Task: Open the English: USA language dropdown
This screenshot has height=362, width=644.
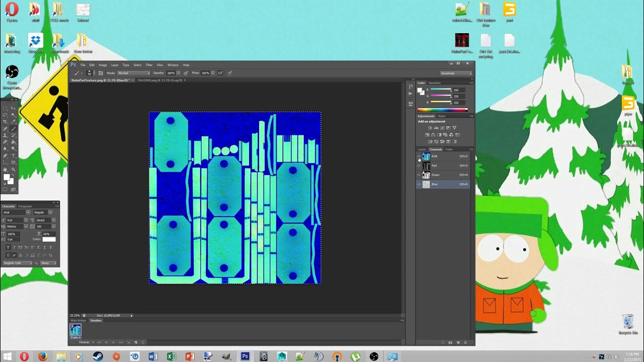Action: 17,263
